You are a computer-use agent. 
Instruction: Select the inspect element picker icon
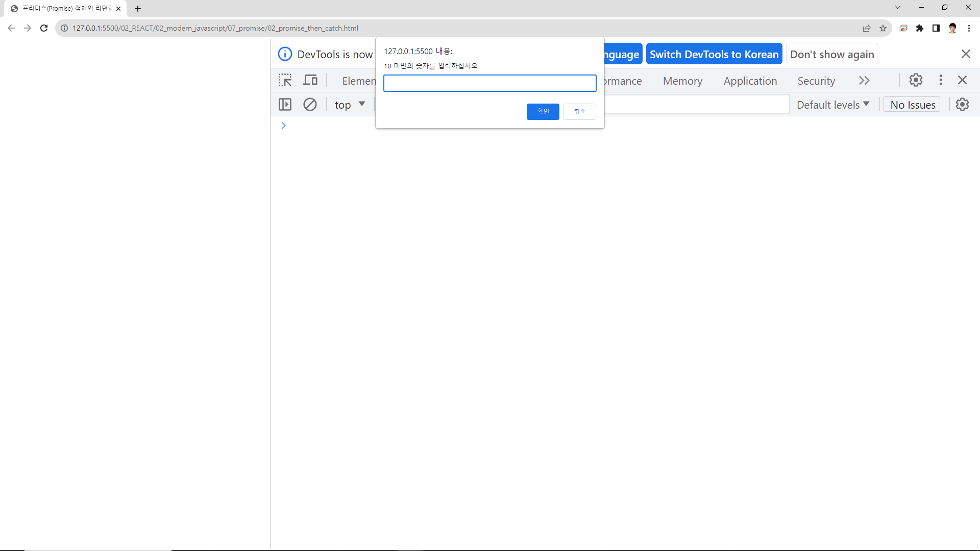pyautogui.click(x=285, y=80)
